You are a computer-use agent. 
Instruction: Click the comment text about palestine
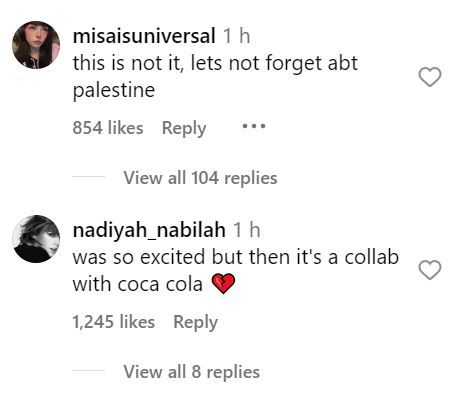(x=215, y=77)
